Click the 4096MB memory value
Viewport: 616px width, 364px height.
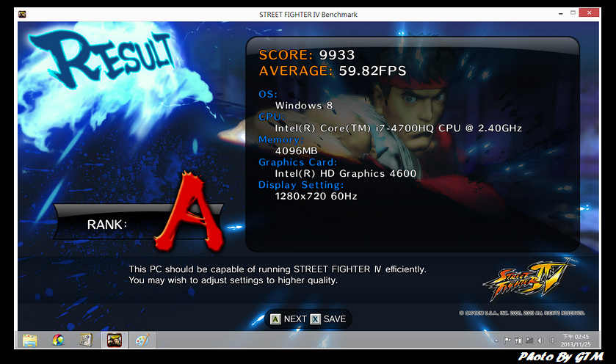click(296, 150)
